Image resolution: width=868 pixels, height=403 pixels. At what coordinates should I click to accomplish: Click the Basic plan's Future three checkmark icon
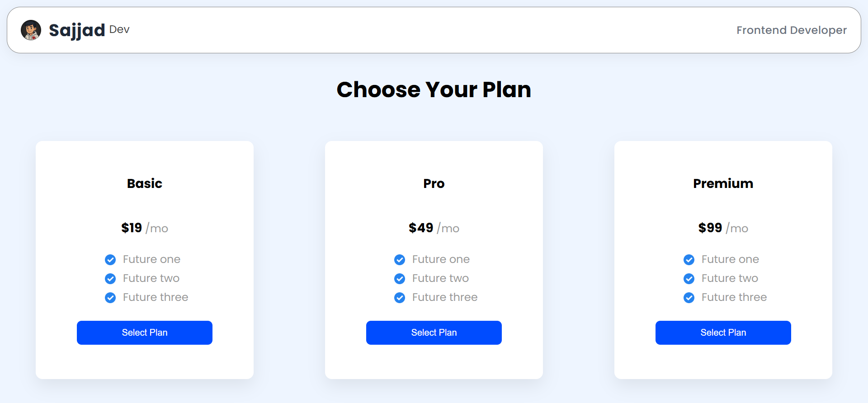pos(110,298)
